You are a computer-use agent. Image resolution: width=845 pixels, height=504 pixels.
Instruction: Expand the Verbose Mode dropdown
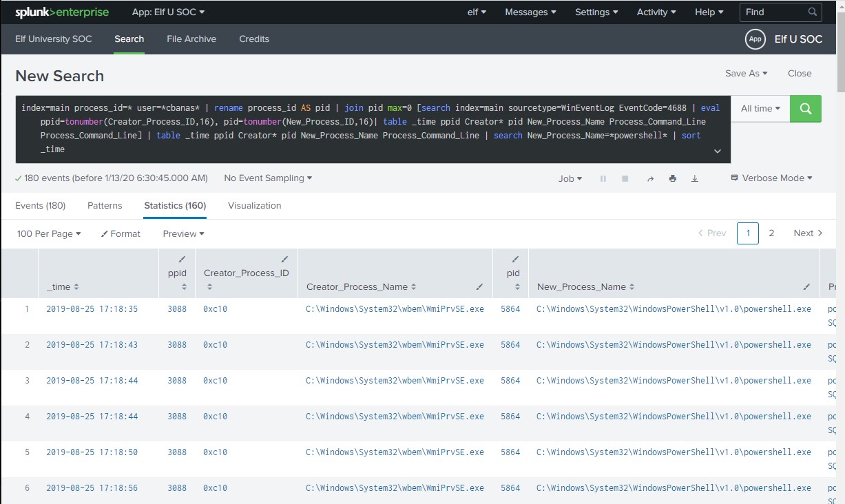tap(771, 178)
